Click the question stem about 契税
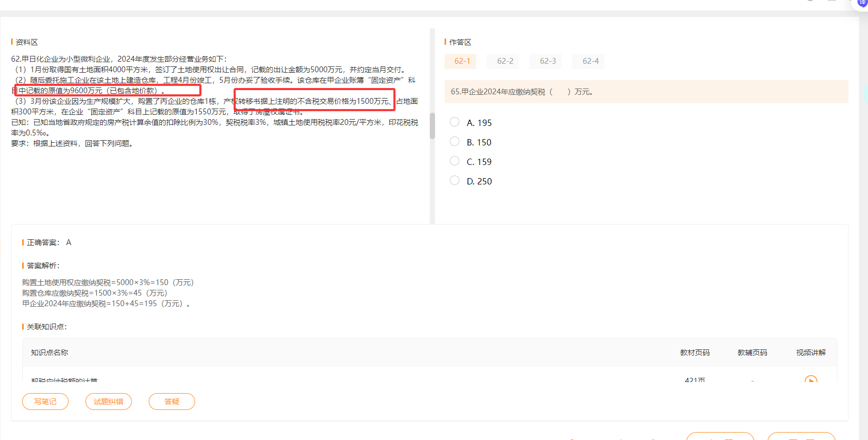The width and height of the screenshot is (868, 440). pyautogui.click(x=522, y=92)
